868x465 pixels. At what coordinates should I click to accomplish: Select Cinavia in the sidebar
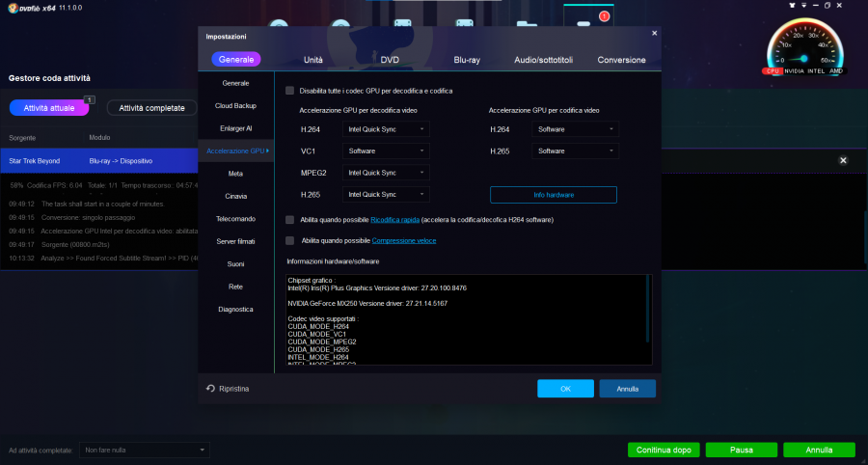[x=236, y=196]
